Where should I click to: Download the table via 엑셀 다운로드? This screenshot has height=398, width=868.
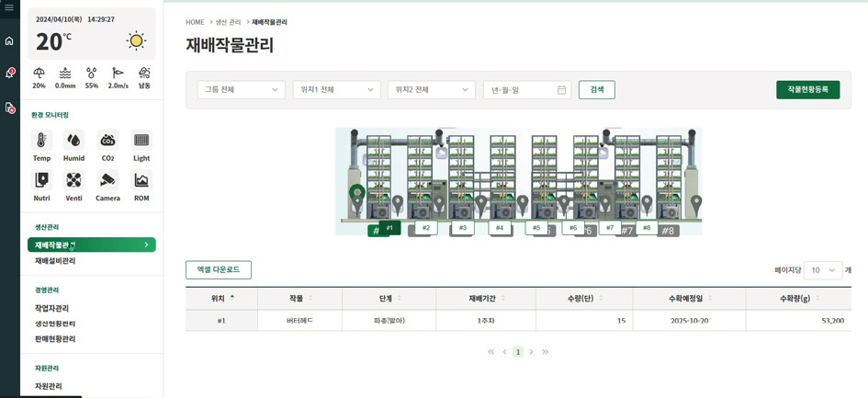[x=218, y=270]
